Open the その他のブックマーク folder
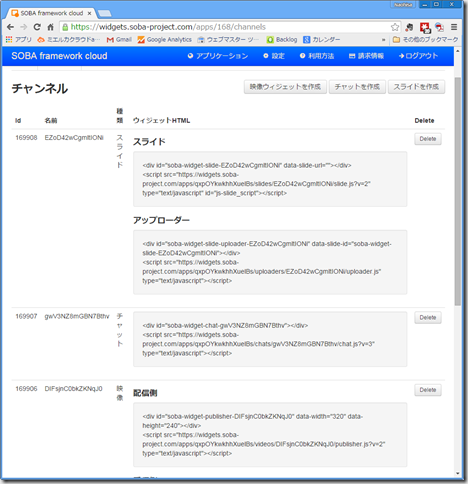The image size is (468, 484). (x=425, y=40)
